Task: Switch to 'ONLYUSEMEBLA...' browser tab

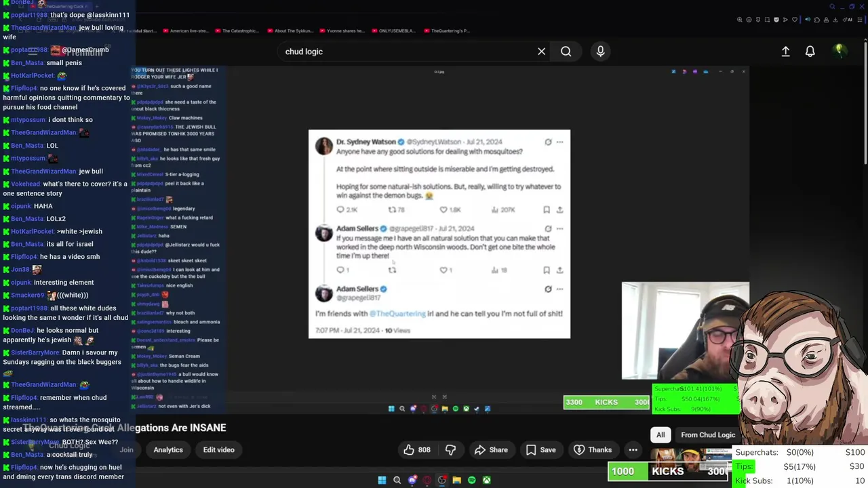Action: (x=394, y=30)
